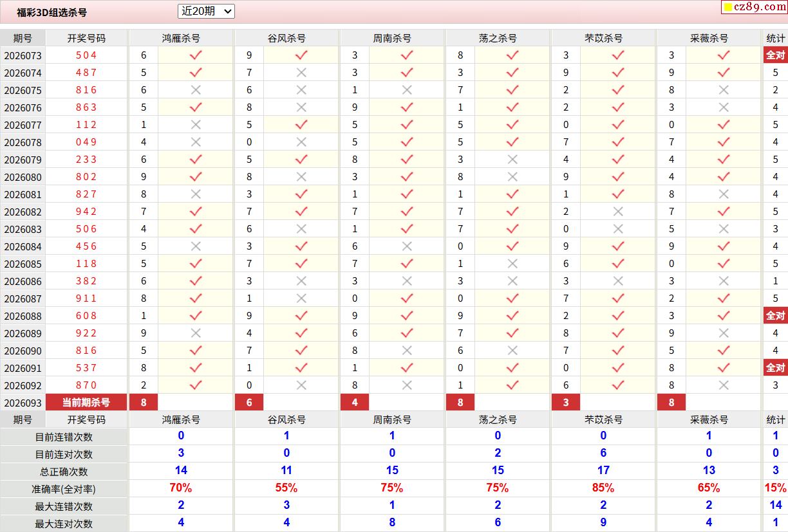Click 谷风杀号 gray cross in row 2026074

301,73
